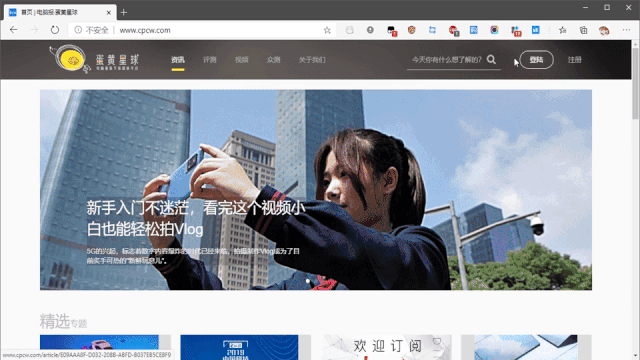Click the browser forward arrow

(x=34, y=30)
